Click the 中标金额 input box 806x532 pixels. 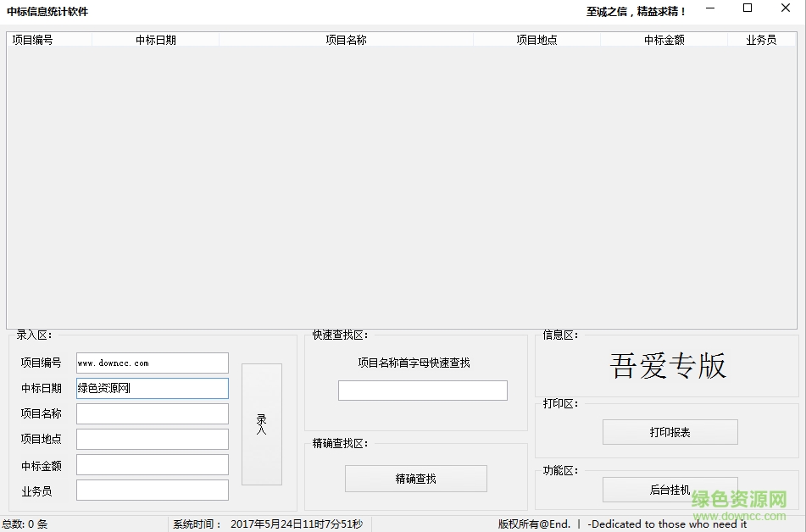(151, 464)
